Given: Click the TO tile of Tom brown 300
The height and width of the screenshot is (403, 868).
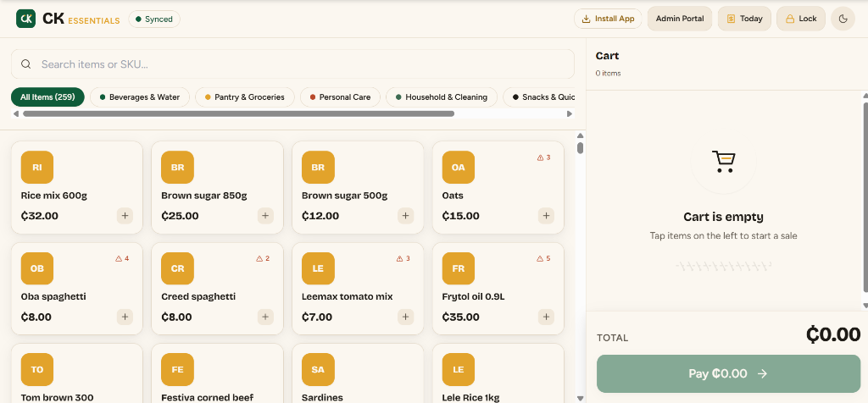Looking at the screenshot, I should pos(37,369).
